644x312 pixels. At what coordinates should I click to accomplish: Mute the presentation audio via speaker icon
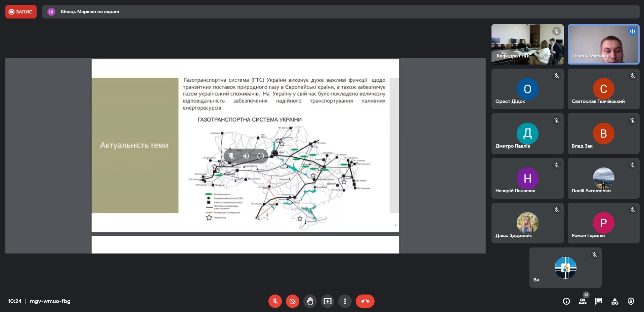click(x=246, y=156)
